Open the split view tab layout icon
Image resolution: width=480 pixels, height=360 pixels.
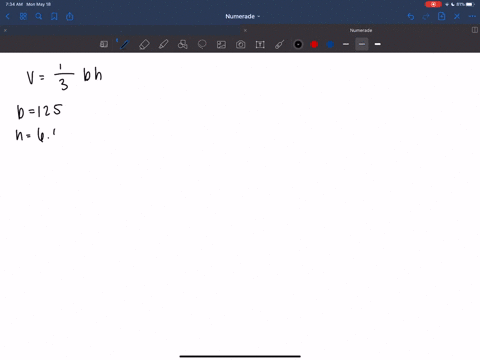(475, 30)
